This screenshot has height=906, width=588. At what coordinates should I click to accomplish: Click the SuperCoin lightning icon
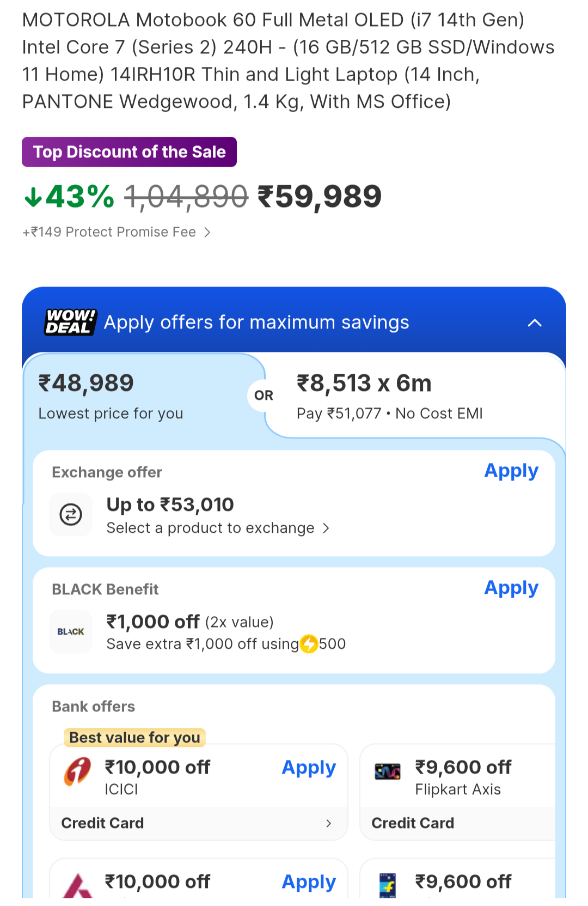pyautogui.click(x=309, y=643)
